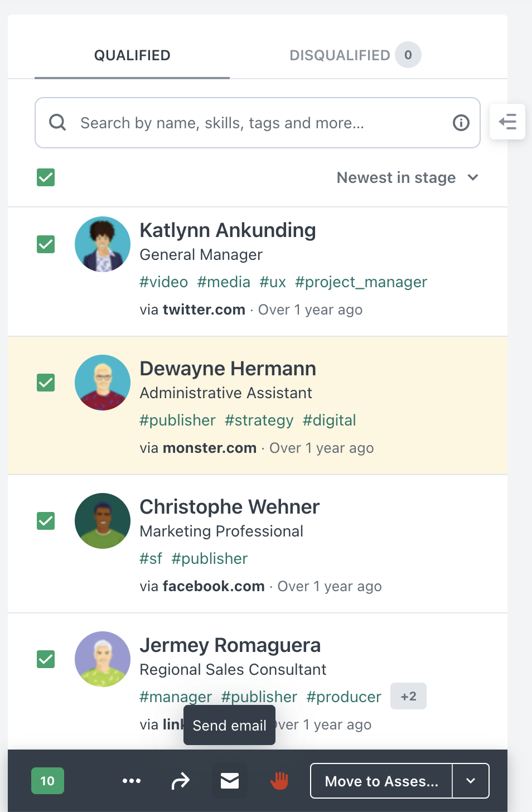Click the info icon in the search bar
Viewport: 532px width, 812px height.
(x=461, y=123)
